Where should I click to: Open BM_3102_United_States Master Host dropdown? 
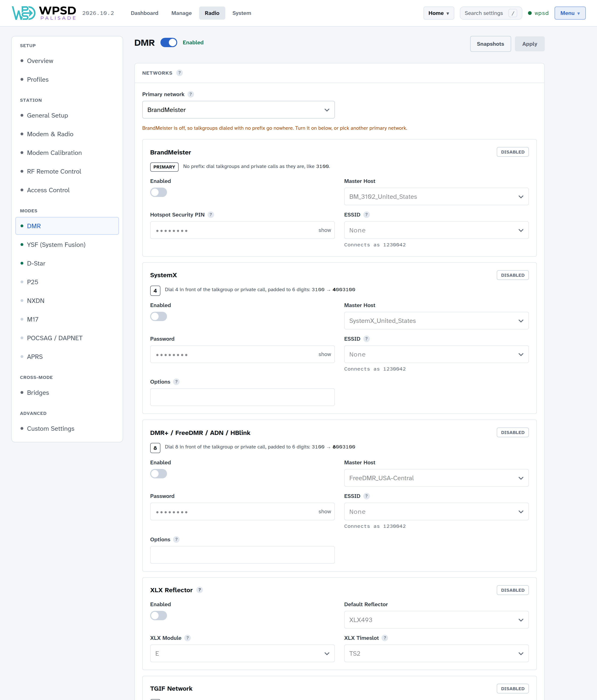pyautogui.click(x=436, y=197)
